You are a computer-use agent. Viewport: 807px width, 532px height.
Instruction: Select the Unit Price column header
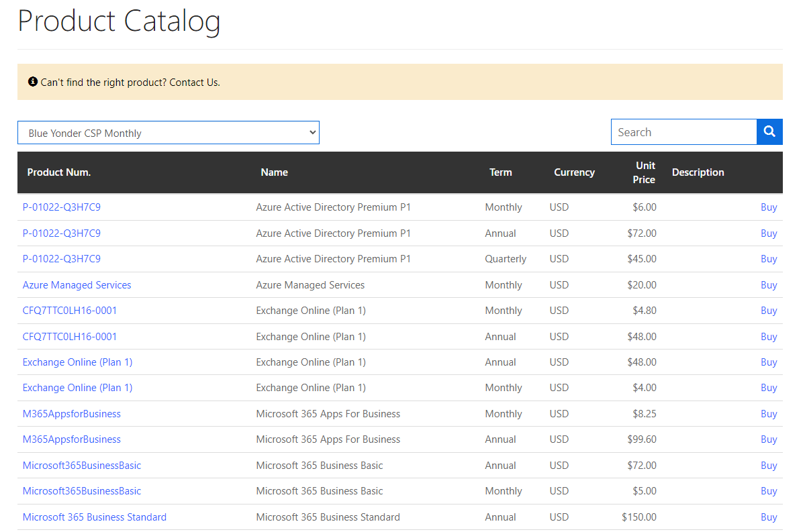(645, 172)
